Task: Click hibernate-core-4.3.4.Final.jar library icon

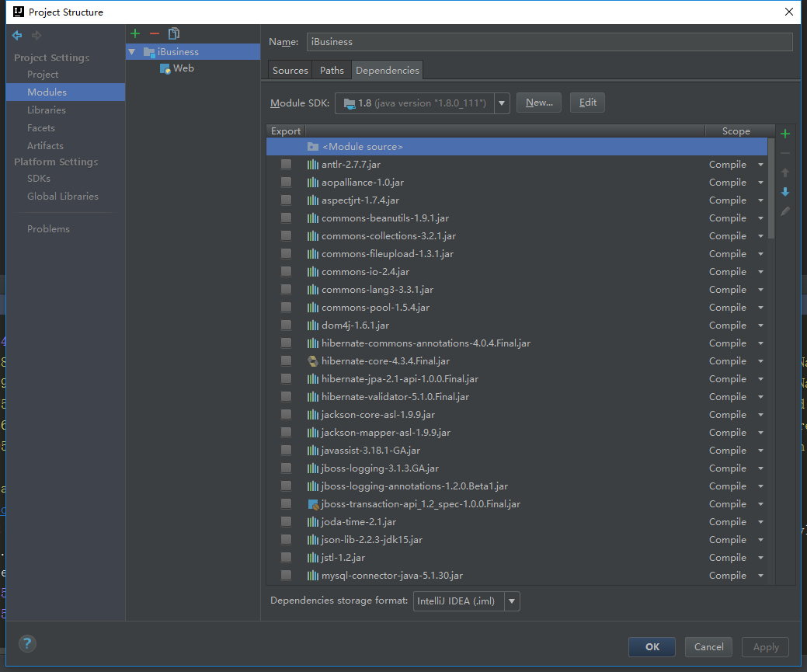Action: click(x=313, y=361)
